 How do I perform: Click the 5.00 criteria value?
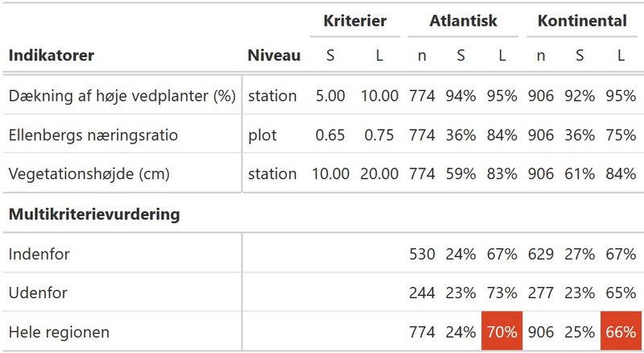[x=330, y=96]
